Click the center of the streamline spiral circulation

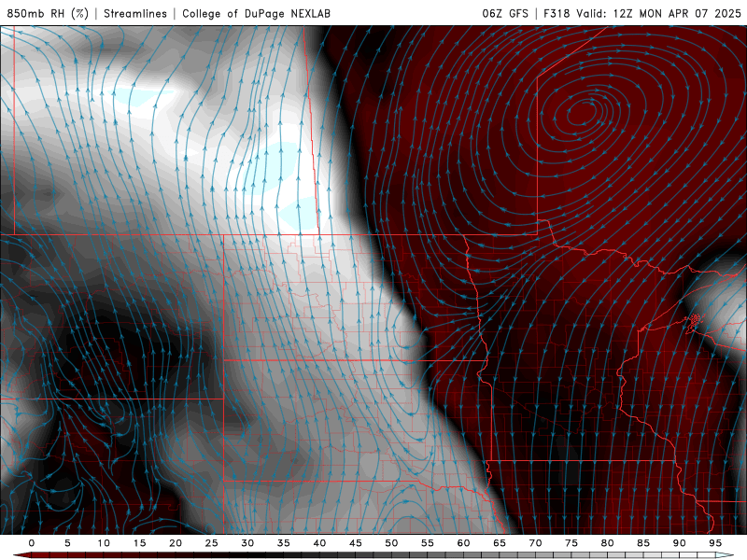click(x=582, y=113)
